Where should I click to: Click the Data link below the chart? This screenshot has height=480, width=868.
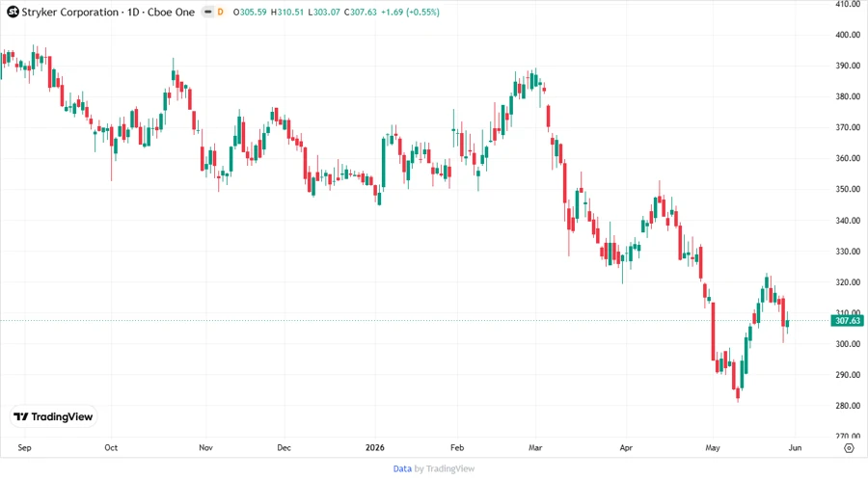tap(402, 468)
